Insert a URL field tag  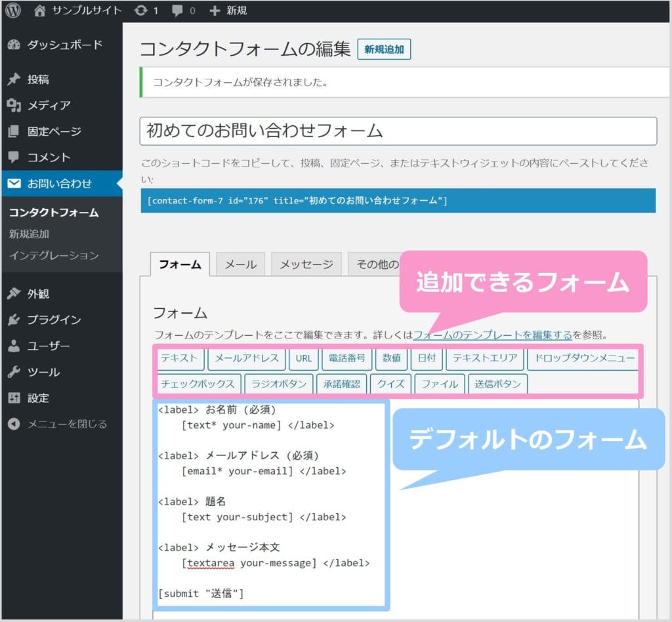[303, 358]
